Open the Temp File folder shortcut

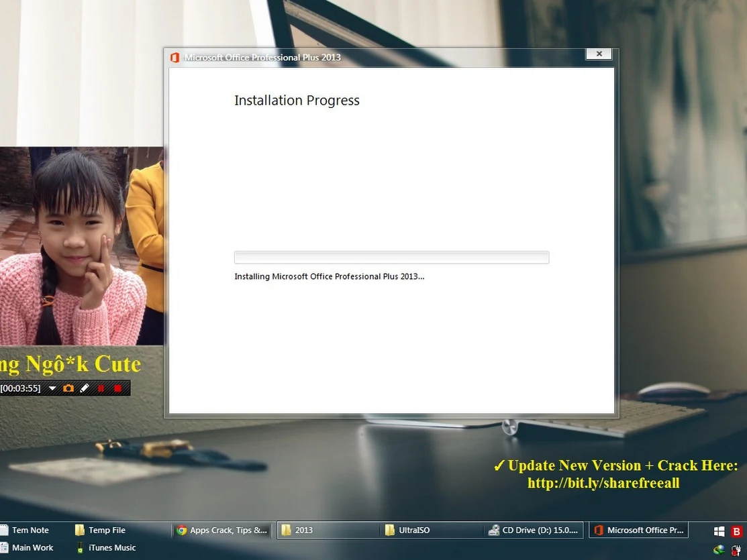coord(101,530)
